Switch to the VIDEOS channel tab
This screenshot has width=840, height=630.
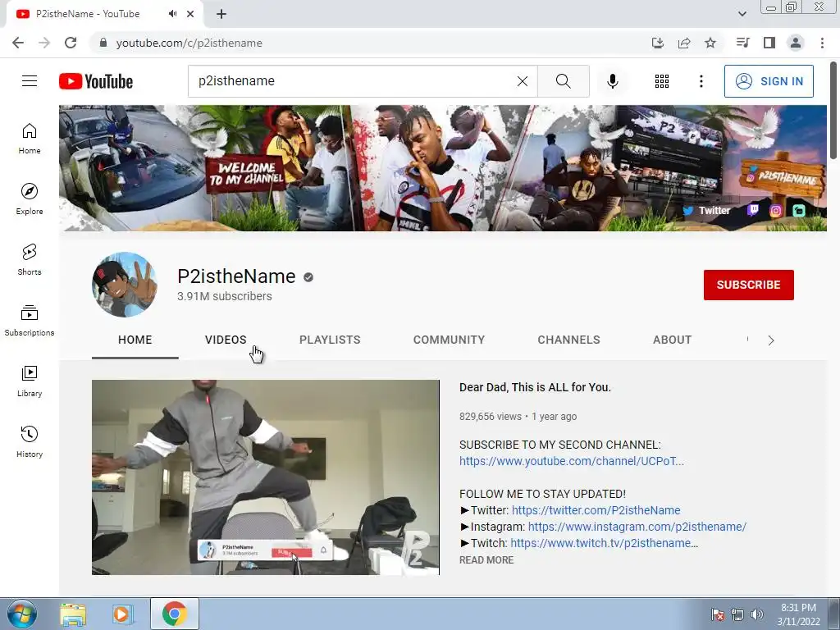point(226,340)
